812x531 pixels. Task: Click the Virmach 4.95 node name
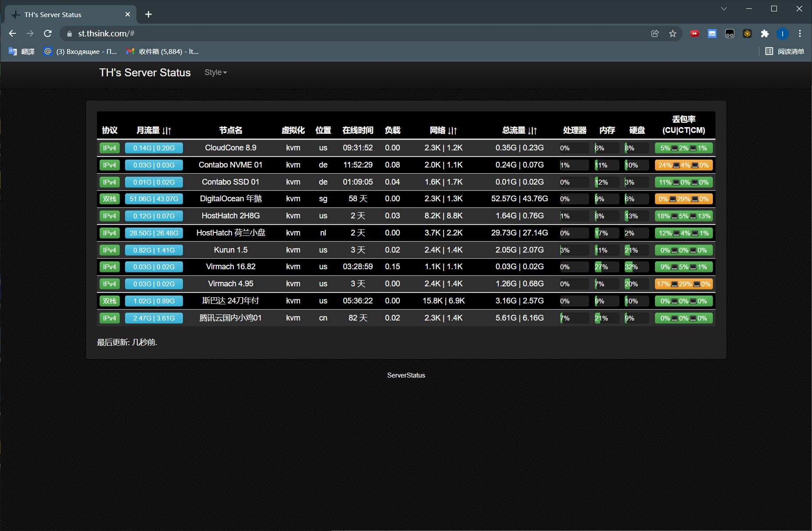tap(231, 284)
